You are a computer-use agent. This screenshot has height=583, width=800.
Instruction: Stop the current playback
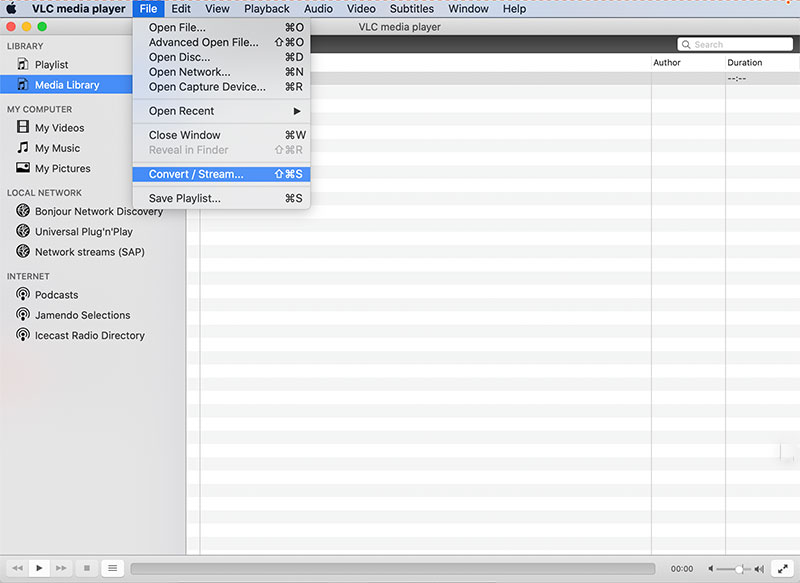tap(86, 568)
